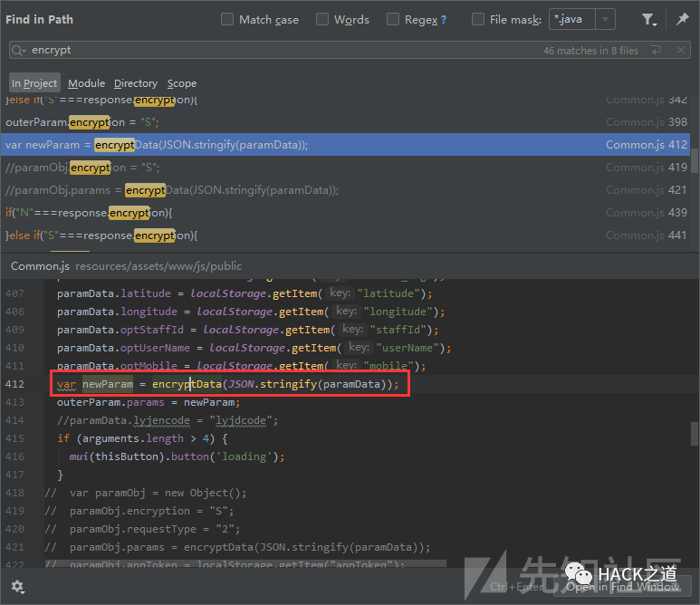Open the File mask dropdown arrow
Screen dimensions: 700x605
coord(605,19)
